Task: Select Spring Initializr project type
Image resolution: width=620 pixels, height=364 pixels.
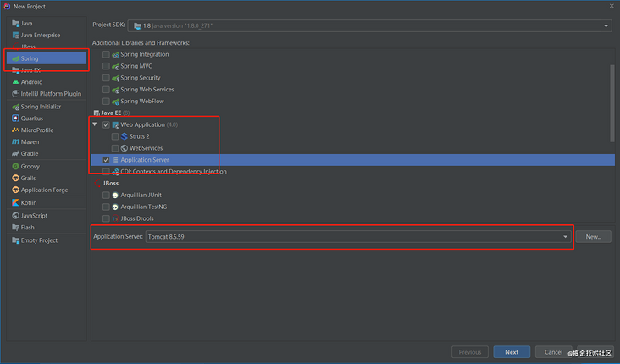Action: pyautogui.click(x=47, y=107)
